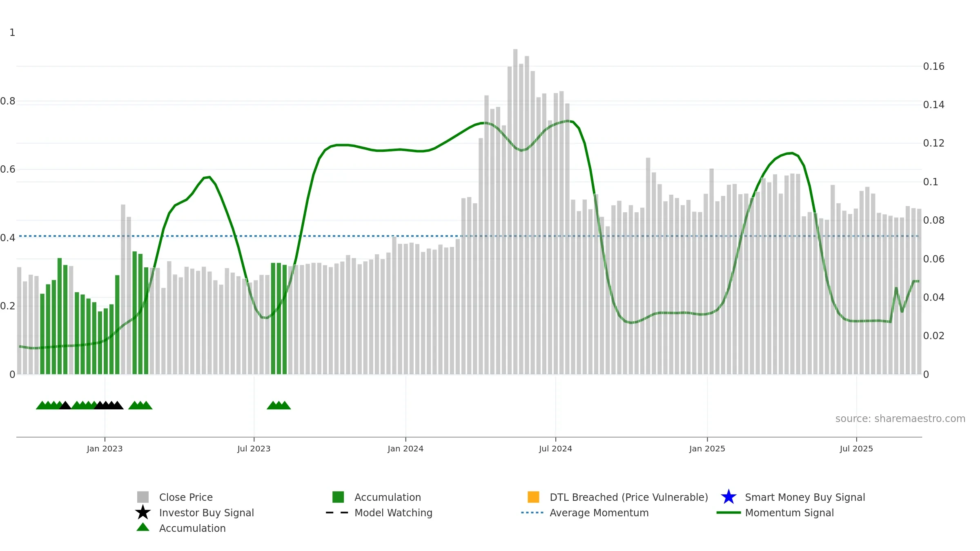Screen dimensions: 980x551
Task: Click the blue Smart Money Buy Signal star
Action: tap(728, 497)
